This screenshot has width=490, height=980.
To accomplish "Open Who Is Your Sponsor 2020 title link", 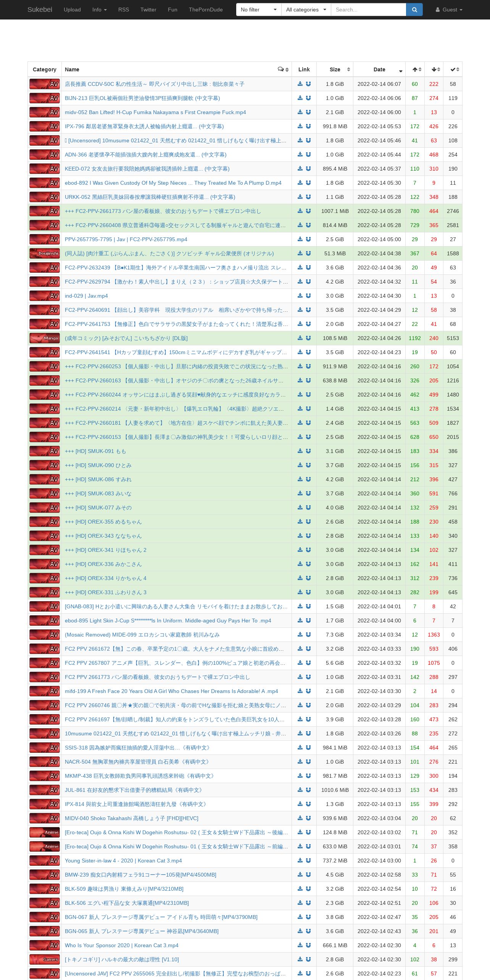I will pyautogui.click(x=122, y=945).
